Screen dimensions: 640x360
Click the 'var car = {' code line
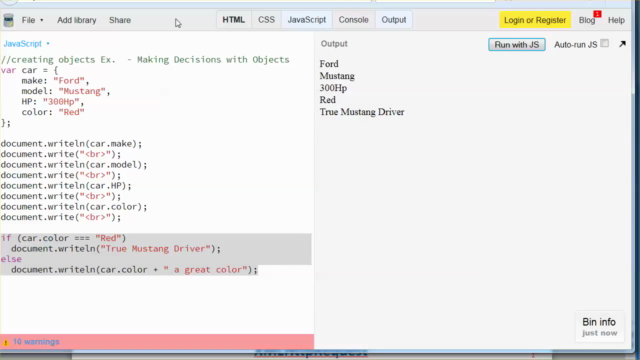coord(29,70)
